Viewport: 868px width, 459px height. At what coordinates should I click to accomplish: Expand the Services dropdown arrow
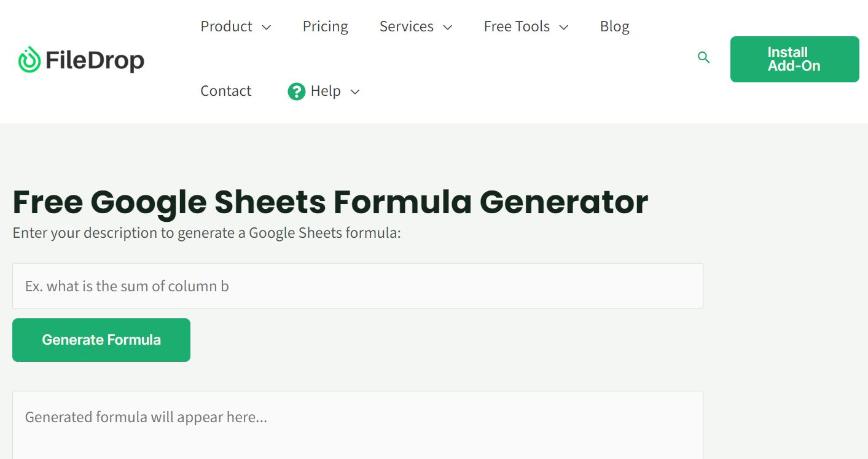pyautogui.click(x=448, y=27)
